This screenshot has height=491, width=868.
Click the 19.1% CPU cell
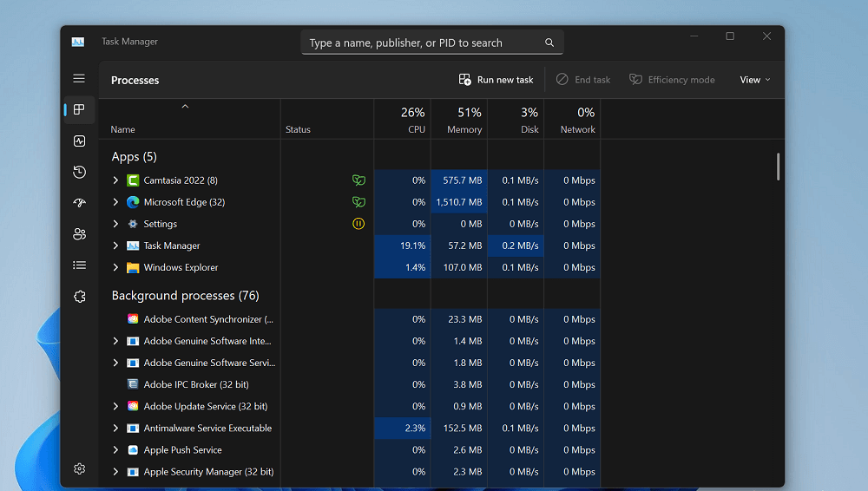point(403,245)
